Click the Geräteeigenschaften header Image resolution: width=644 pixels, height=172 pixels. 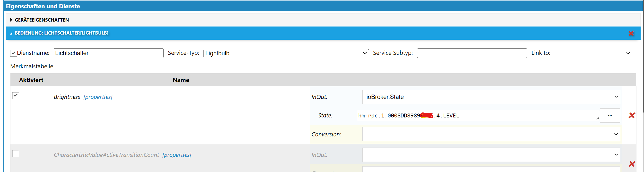tap(42, 20)
